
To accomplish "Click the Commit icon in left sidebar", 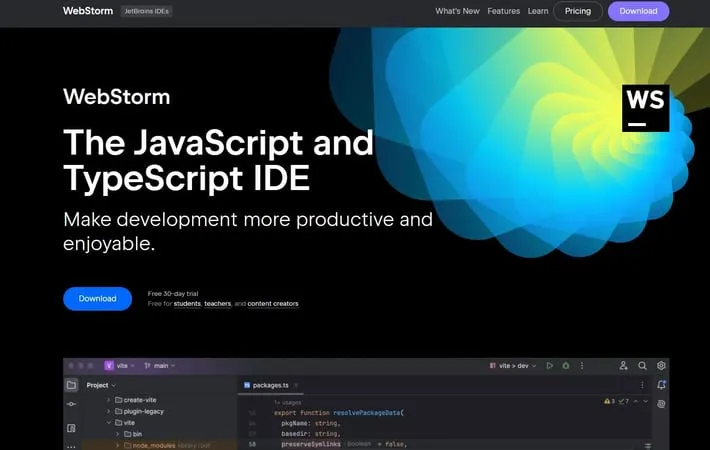I will click(x=71, y=404).
